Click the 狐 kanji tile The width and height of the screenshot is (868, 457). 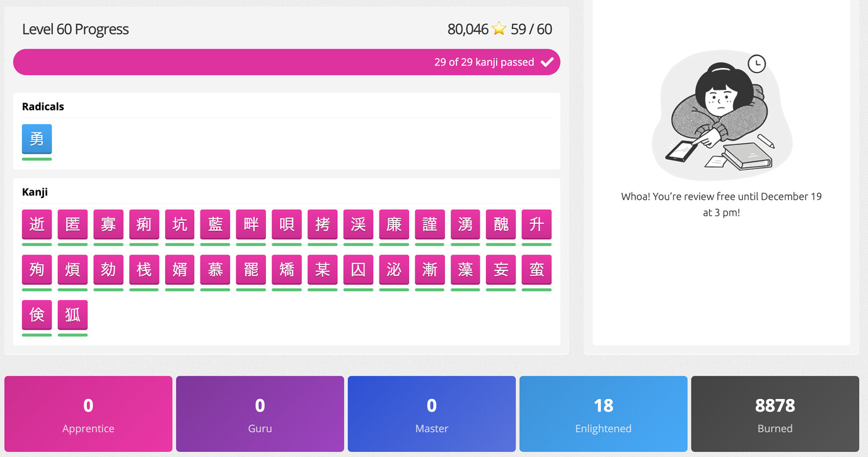72,315
